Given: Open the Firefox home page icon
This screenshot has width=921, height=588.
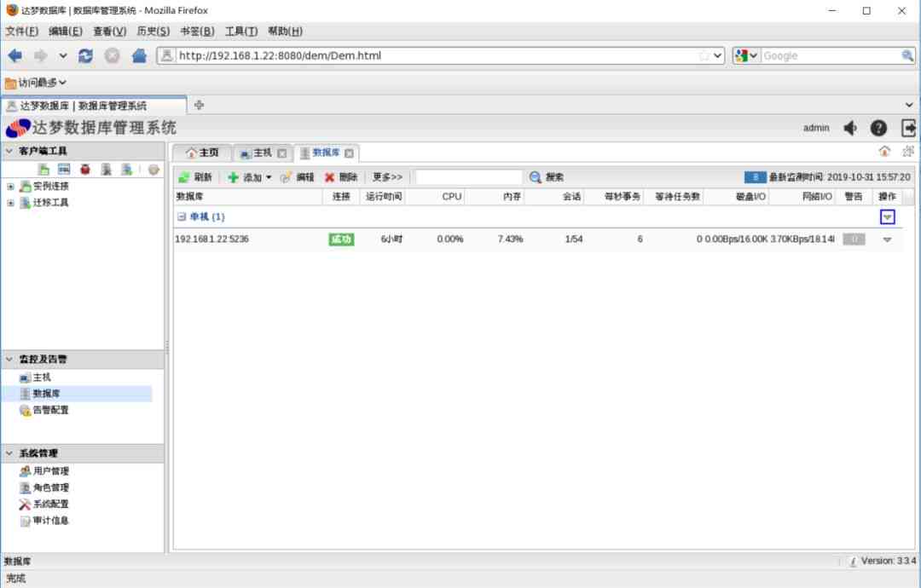Looking at the screenshot, I should pos(139,55).
